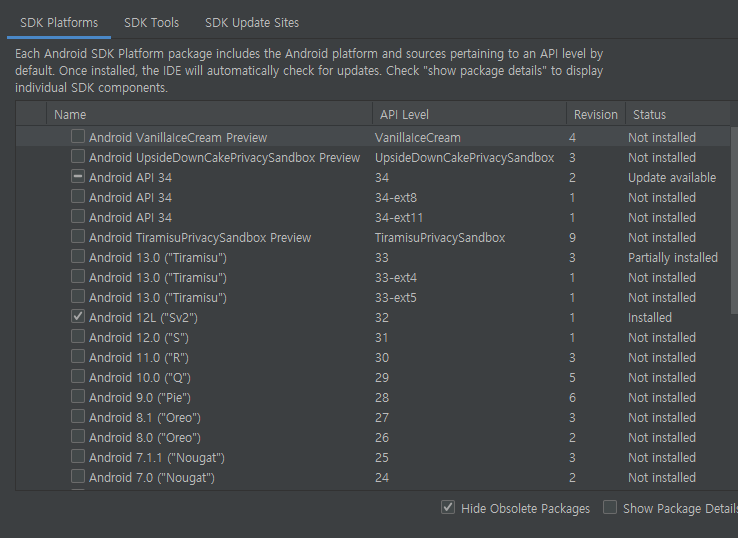This screenshot has width=738, height=538.
Task: Check Android 11.0 ("R") checkbox
Action: pos(78,356)
